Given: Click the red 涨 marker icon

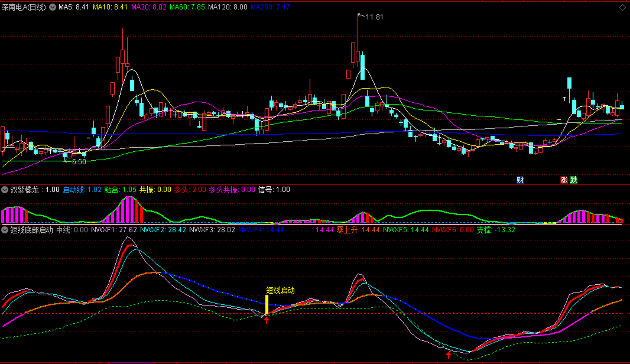Looking at the screenshot, I should (x=564, y=180).
